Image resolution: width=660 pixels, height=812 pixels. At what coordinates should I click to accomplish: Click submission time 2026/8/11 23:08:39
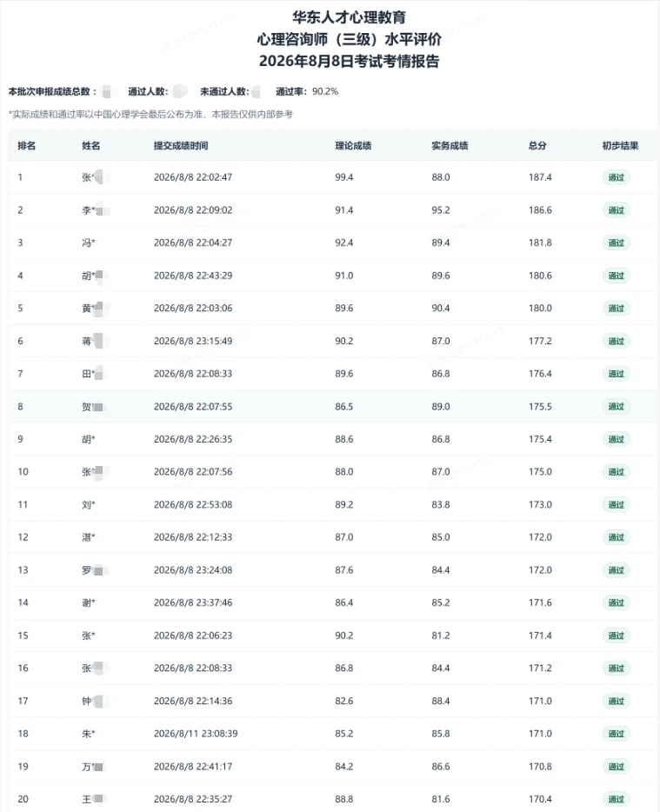[x=196, y=734]
